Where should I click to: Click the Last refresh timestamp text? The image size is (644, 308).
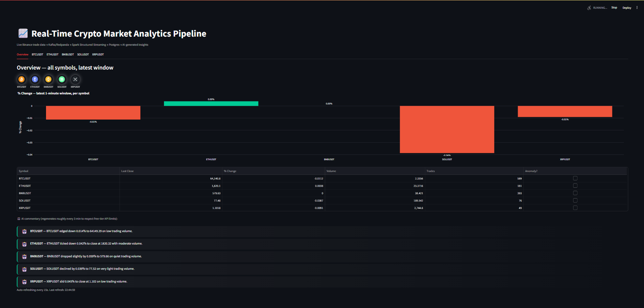point(62,290)
